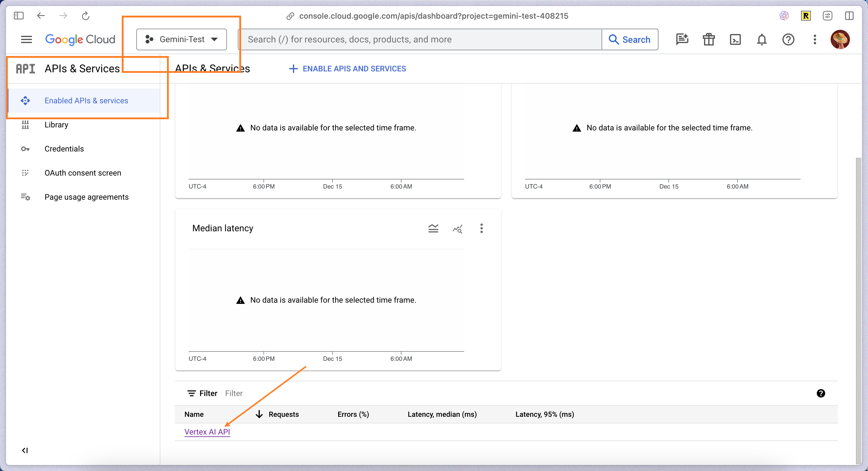Open the table help icon

(821, 393)
